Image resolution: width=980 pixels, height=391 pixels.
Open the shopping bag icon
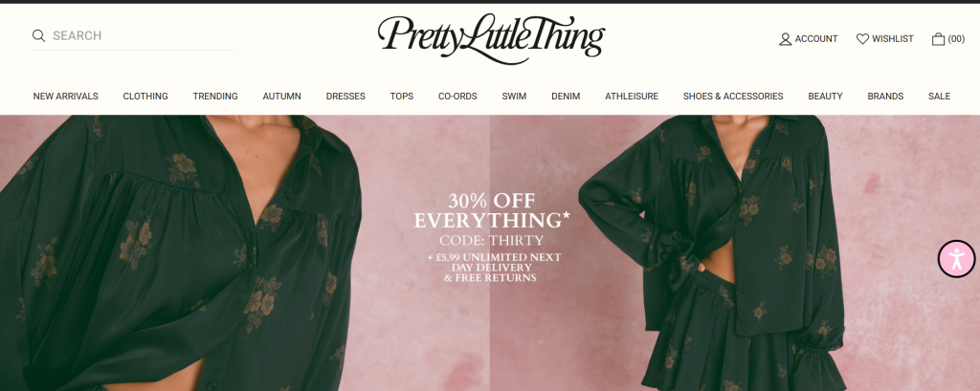tap(938, 39)
